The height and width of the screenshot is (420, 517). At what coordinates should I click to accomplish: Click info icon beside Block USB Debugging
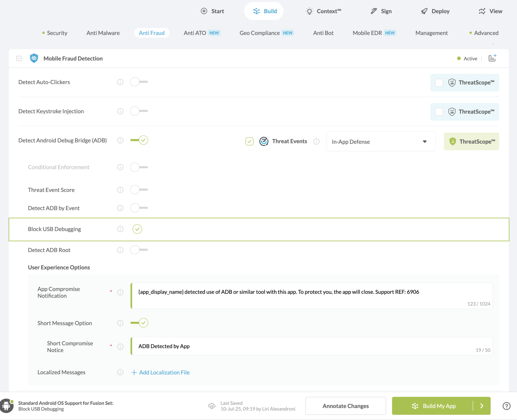click(120, 229)
